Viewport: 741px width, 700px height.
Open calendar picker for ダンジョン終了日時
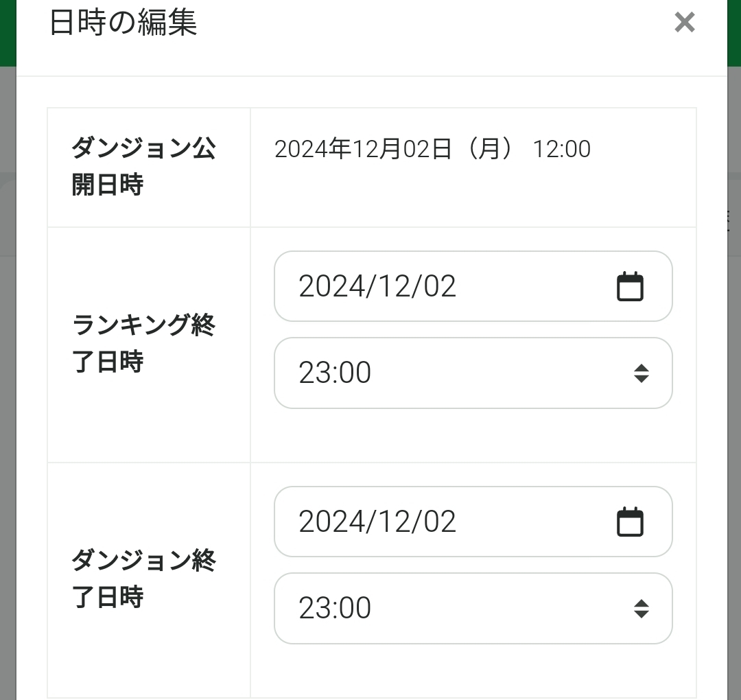click(630, 522)
